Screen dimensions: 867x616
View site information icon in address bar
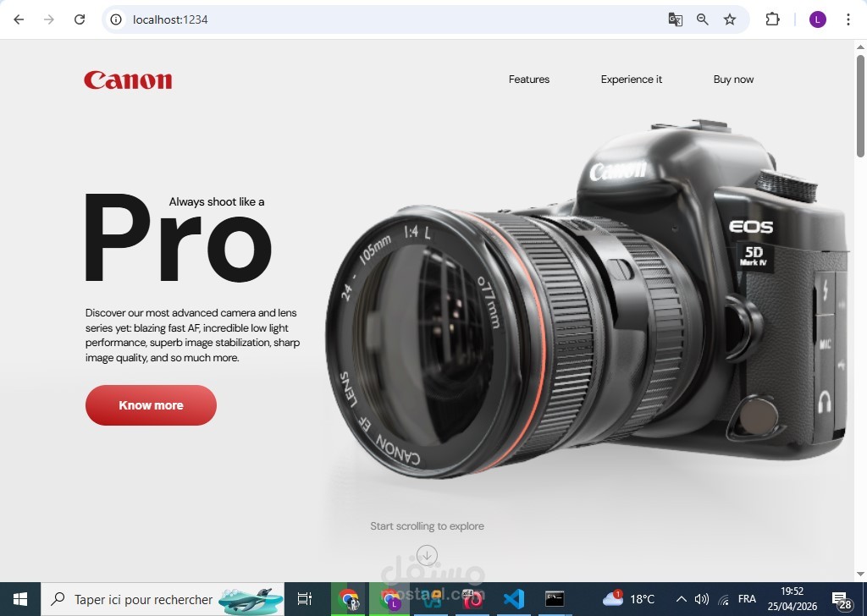coord(115,19)
